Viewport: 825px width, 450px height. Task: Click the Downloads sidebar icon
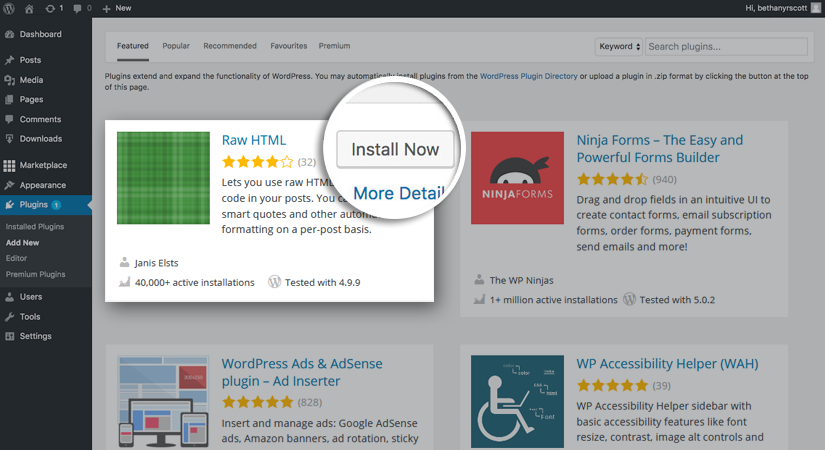[x=9, y=139]
